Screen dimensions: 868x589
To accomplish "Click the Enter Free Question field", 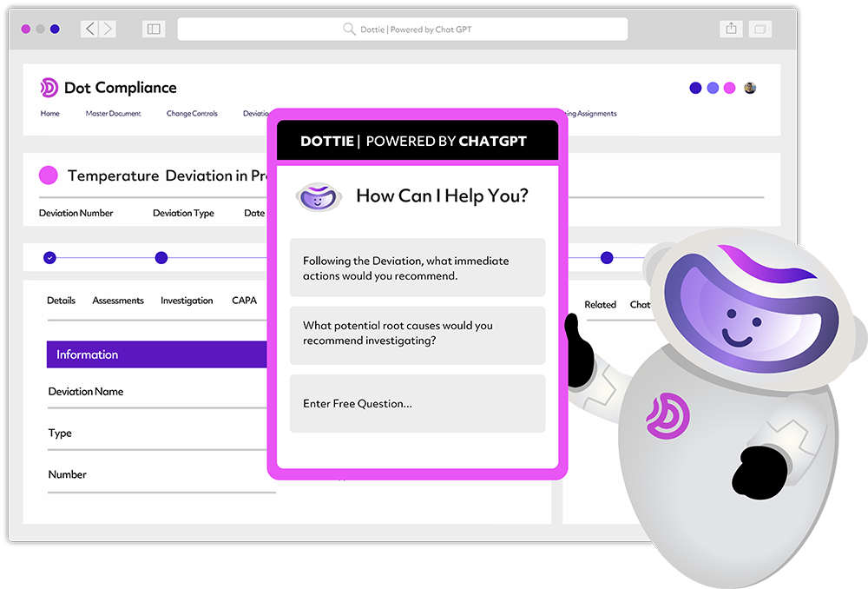I will click(x=418, y=403).
